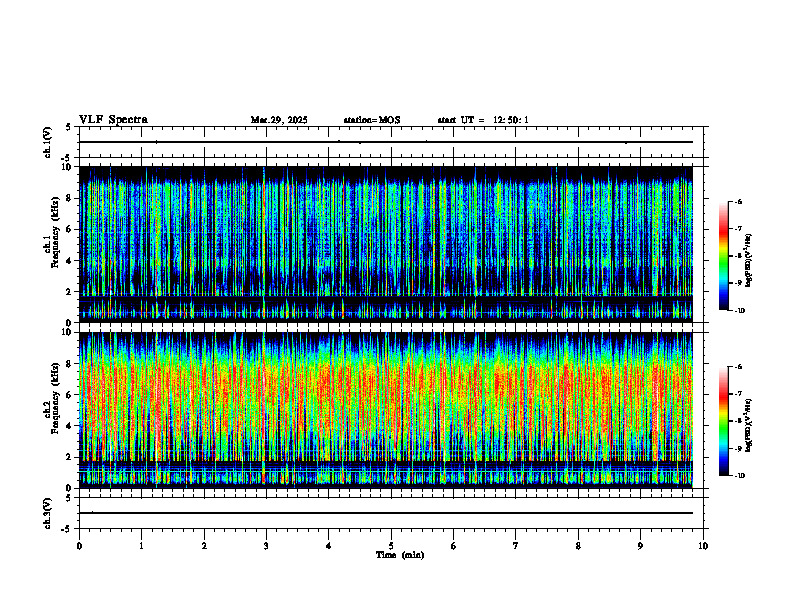Click the ch.2 spectrogram color scale bar
This screenshot has width=792, height=612.
click(723, 421)
